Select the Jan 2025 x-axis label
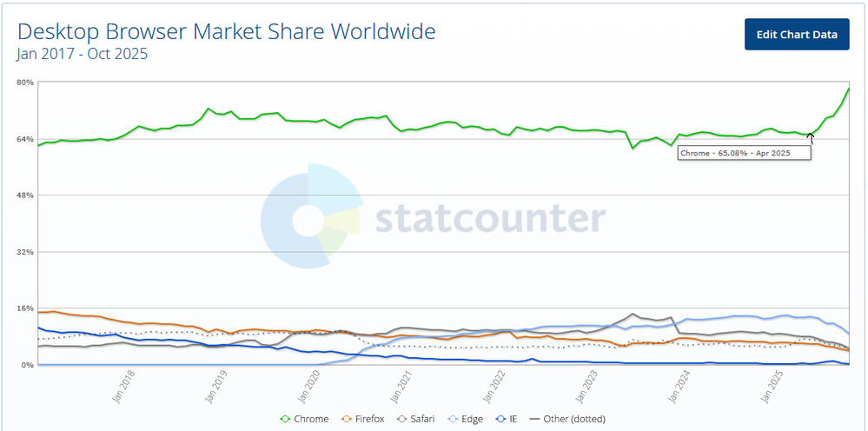The height and width of the screenshot is (431, 868). click(770, 388)
